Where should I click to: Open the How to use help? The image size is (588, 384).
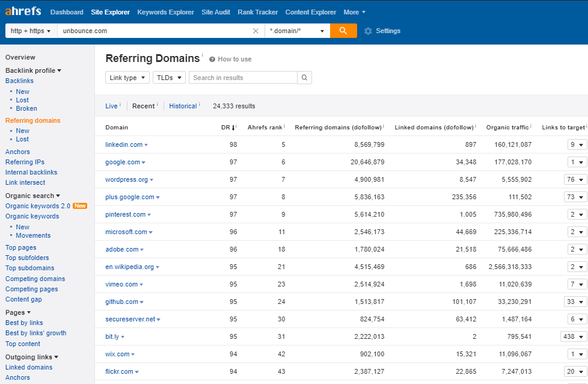[230, 58]
